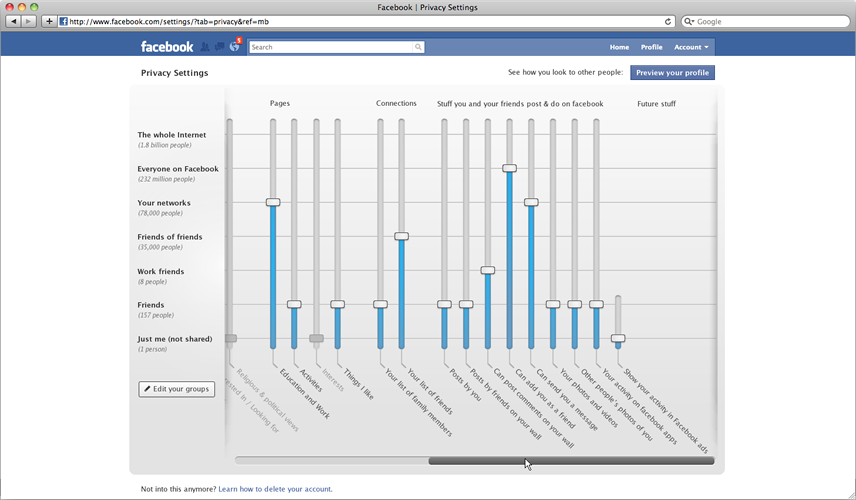This screenshot has height=500, width=856.
Task: Click the Education and Work slider handle
Action: pyautogui.click(x=273, y=202)
